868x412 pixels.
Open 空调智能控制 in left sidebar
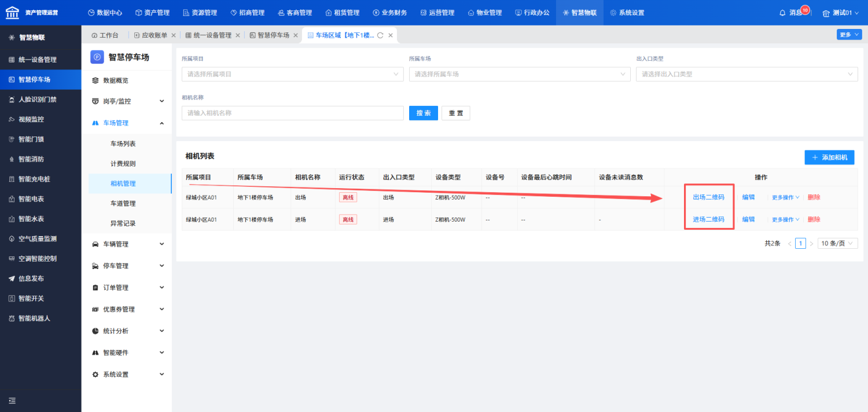[41, 259]
